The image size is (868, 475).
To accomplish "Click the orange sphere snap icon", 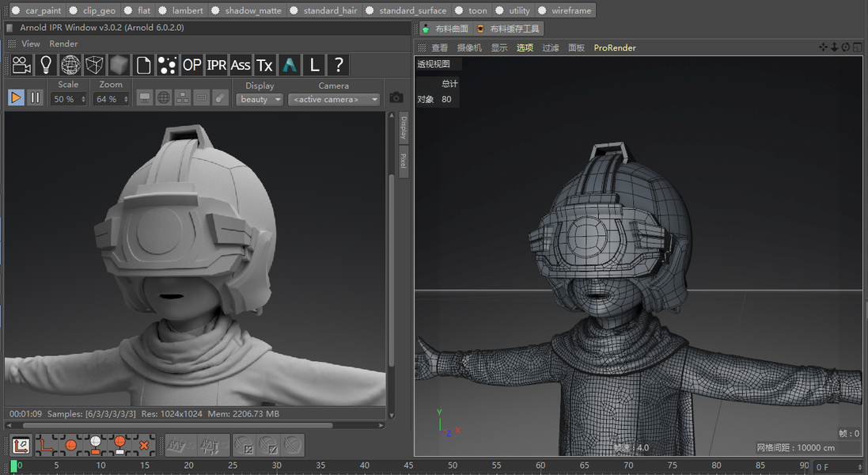I will tap(71, 445).
